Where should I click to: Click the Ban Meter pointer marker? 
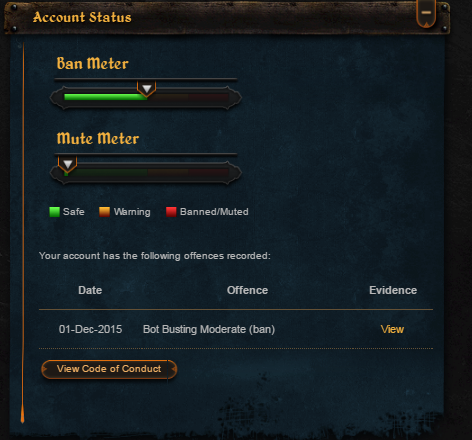146,89
